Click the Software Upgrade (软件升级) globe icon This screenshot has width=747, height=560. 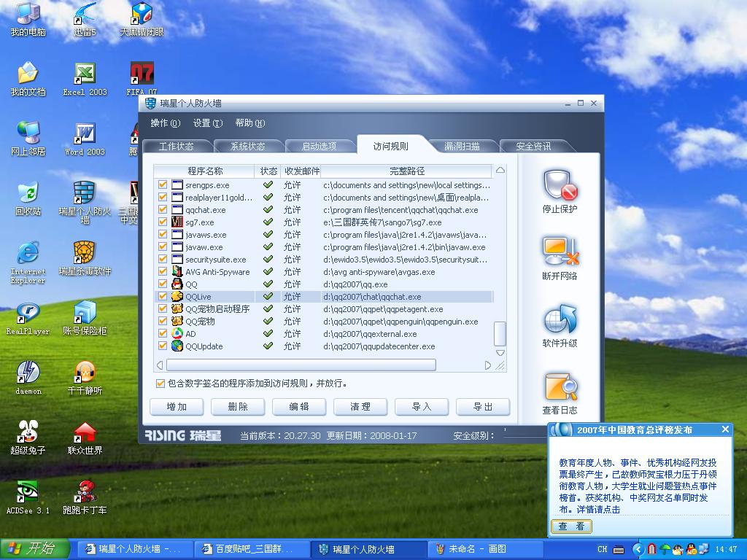(x=560, y=319)
